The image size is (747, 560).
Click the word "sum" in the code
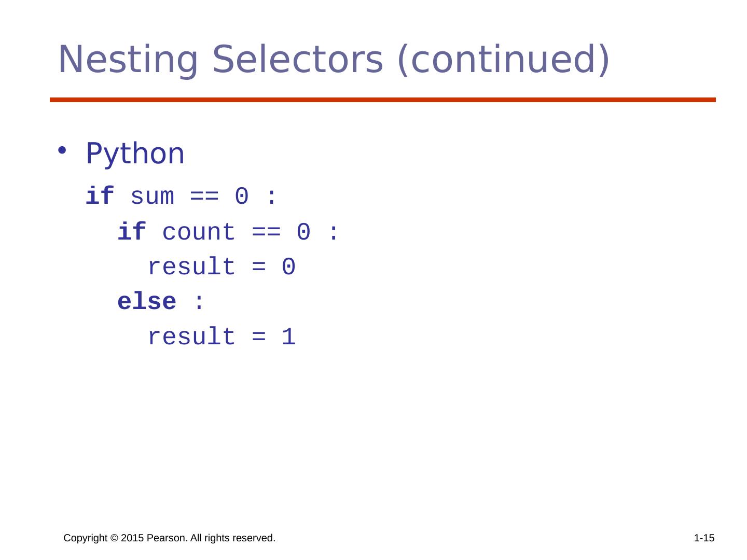point(152,197)
